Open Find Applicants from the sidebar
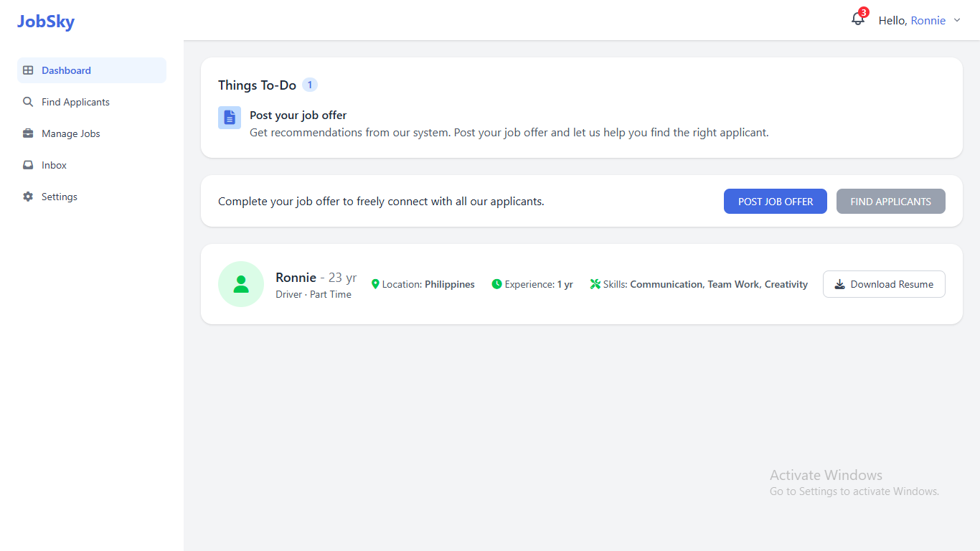This screenshot has height=551, width=980. click(75, 102)
